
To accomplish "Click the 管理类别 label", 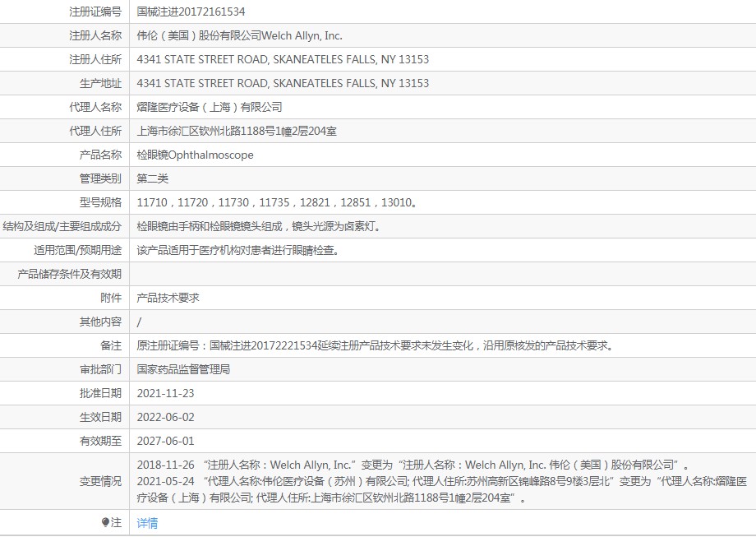I will tap(101, 179).
